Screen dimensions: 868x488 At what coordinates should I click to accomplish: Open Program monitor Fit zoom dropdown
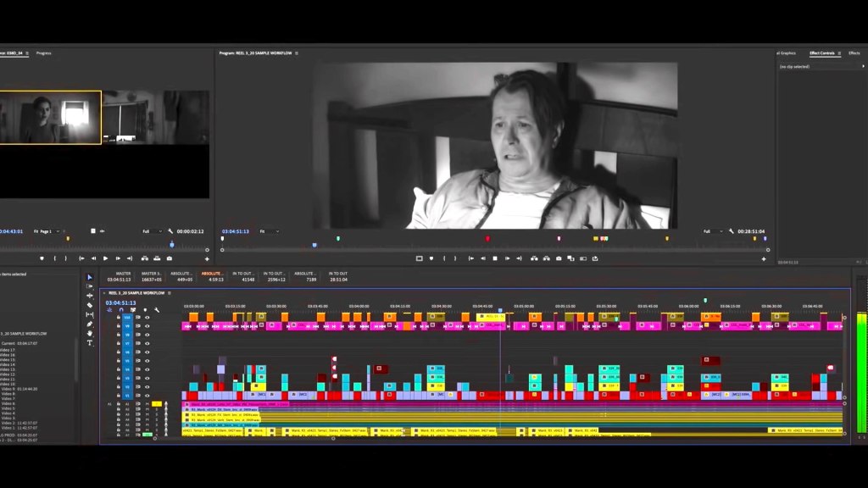click(x=270, y=231)
